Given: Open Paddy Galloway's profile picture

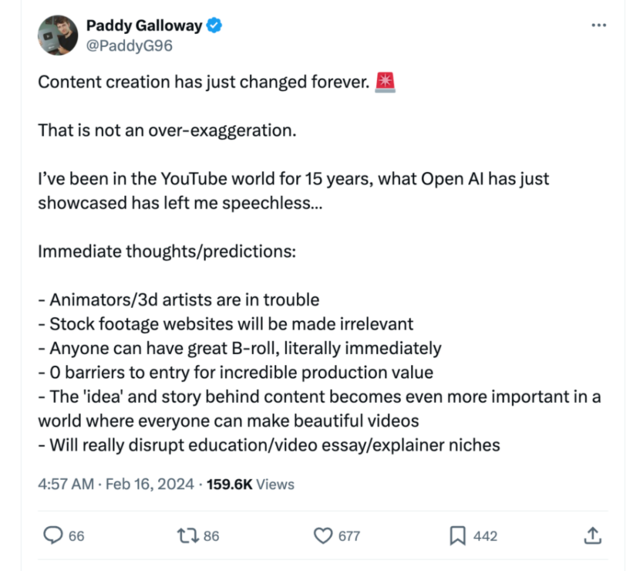Looking at the screenshot, I should (x=56, y=36).
